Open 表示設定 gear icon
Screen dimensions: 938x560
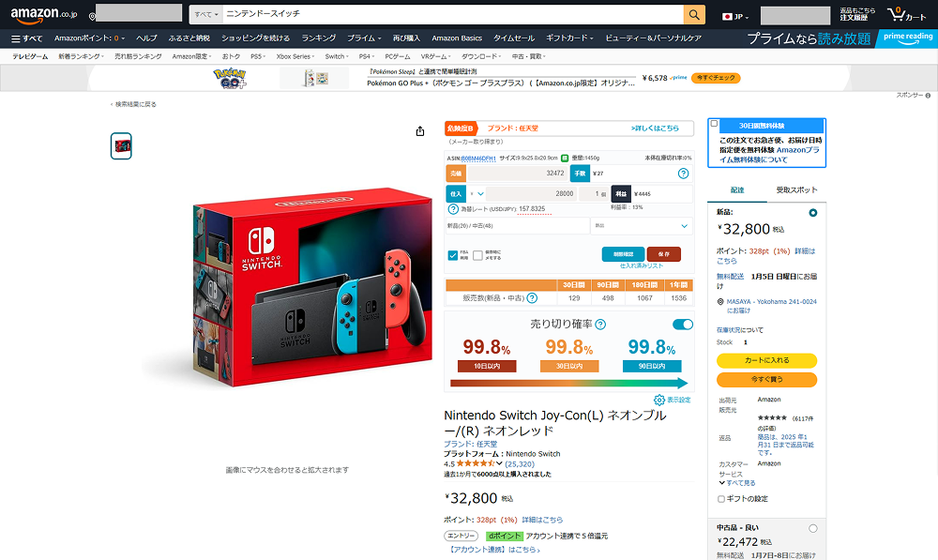tap(659, 400)
